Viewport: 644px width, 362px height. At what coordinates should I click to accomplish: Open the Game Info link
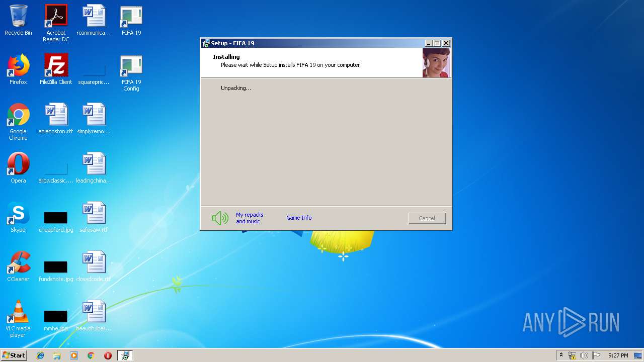(299, 218)
